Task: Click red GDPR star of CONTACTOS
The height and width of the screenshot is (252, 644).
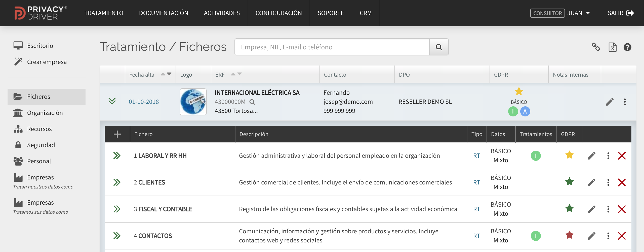Action: (569, 235)
